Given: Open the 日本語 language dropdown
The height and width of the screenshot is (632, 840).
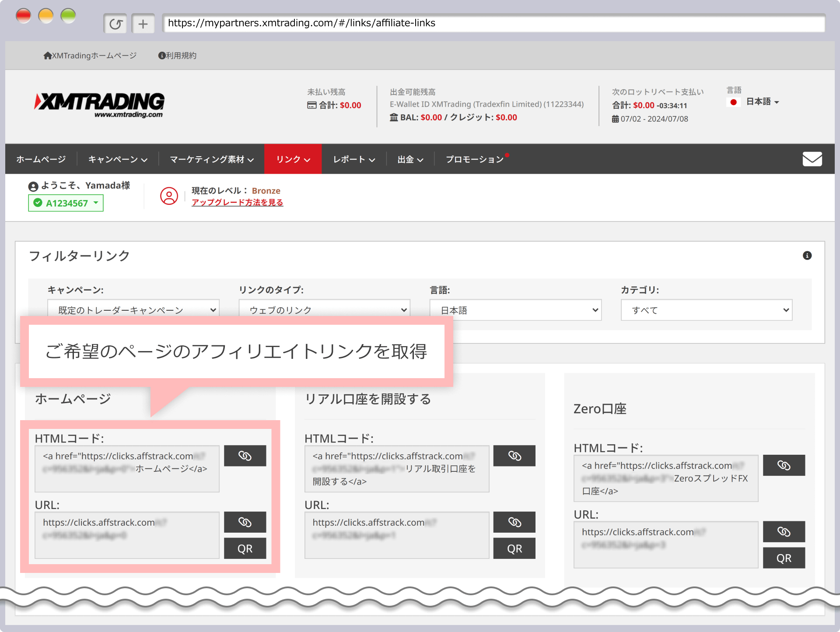Looking at the screenshot, I should pyautogui.click(x=763, y=102).
